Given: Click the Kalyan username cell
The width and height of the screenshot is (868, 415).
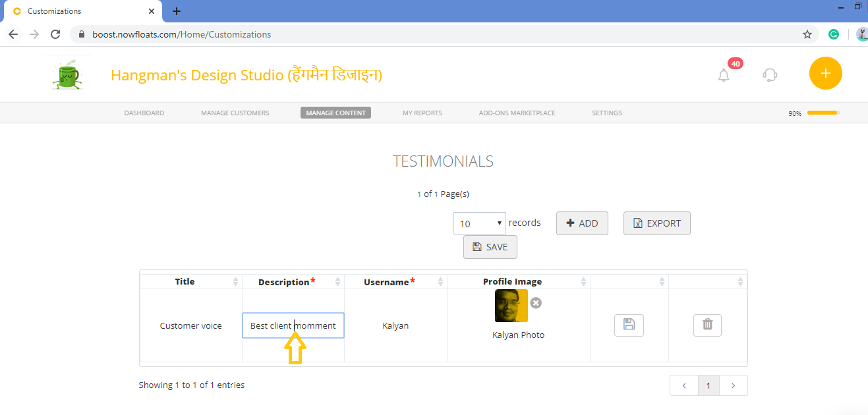Looking at the screenshot, I should click(395, 325).
